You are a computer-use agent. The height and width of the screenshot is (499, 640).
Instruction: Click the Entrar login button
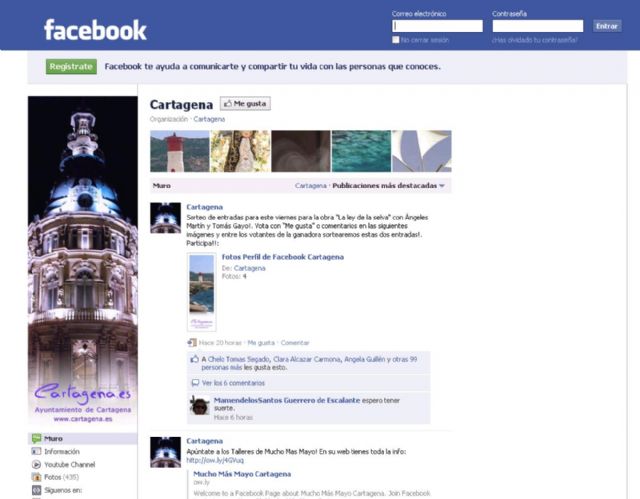pyautogui.click(x=606, y=26)
